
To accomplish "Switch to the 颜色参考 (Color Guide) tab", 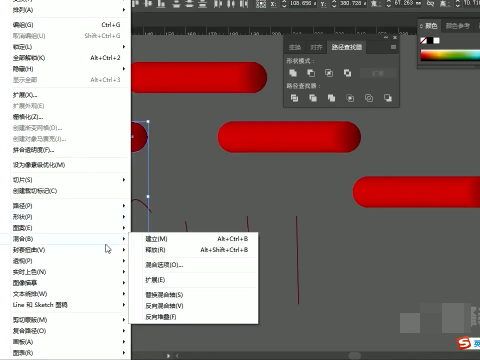I will tap(458, 26).
